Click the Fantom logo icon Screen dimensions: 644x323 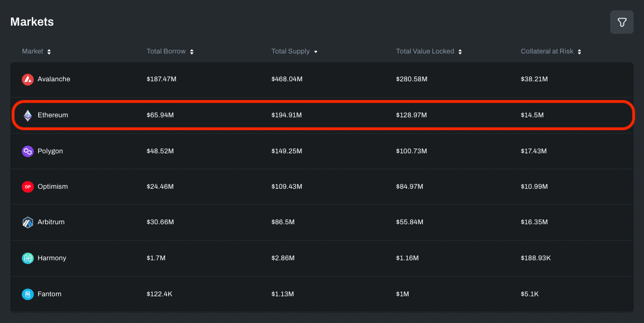(x=28, y=294)
